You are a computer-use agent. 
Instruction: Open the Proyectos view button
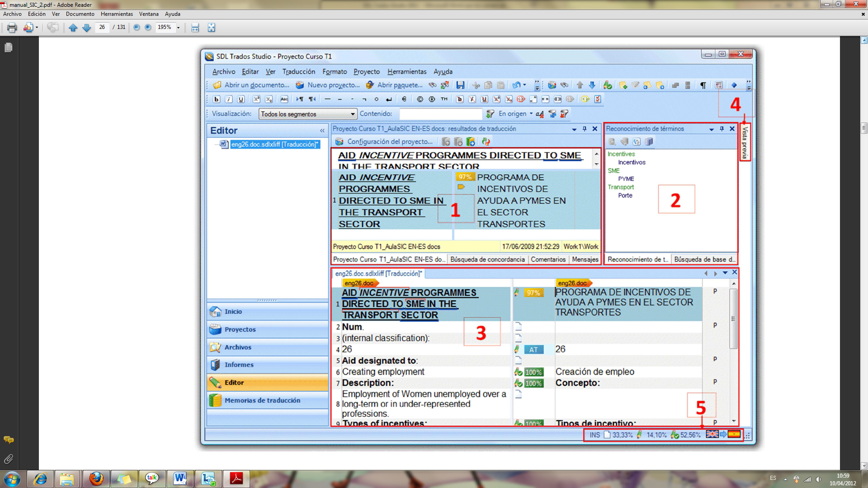click(268, 329)
